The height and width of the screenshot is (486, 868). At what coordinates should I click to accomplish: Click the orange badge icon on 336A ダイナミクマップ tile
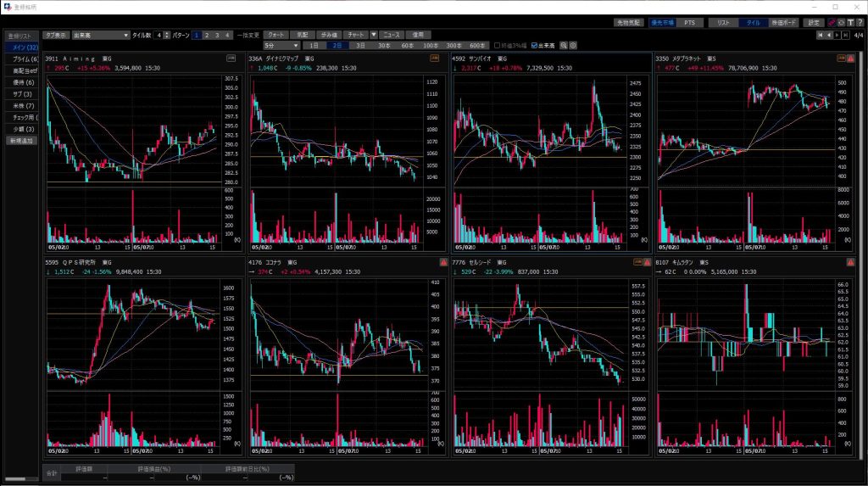tap(435, 59)
